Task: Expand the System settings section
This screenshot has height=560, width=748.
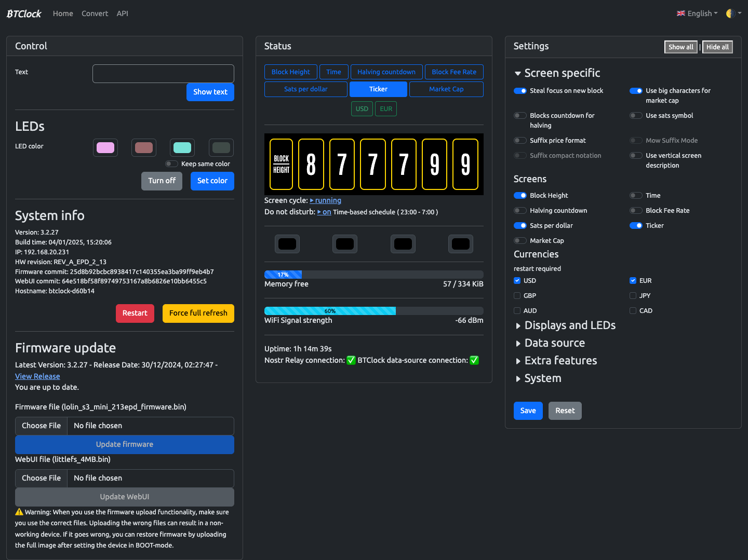Action: pyautogui.click(x=538, y=378)
